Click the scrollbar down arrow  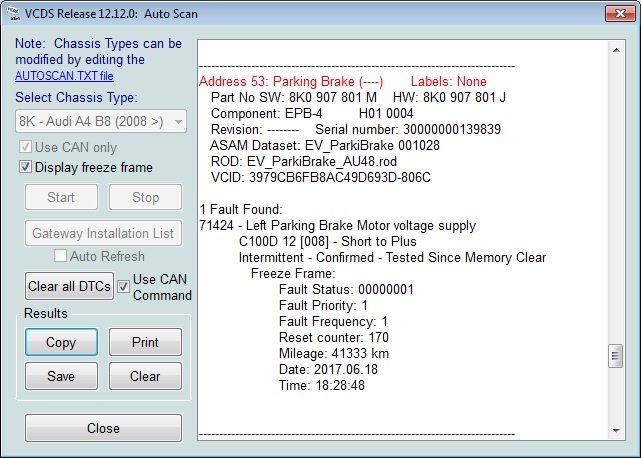[616, 430]
